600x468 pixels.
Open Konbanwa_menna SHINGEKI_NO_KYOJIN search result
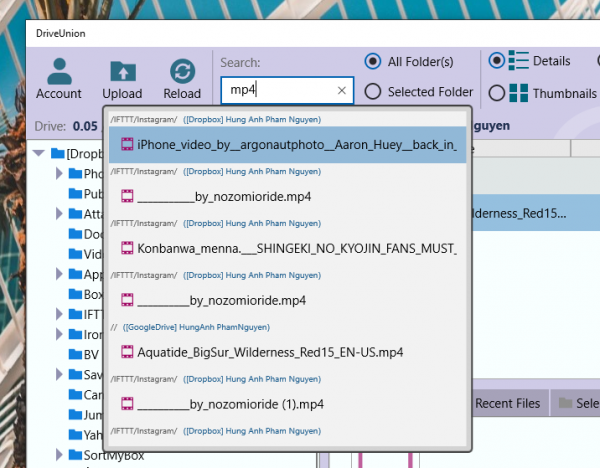287,249
